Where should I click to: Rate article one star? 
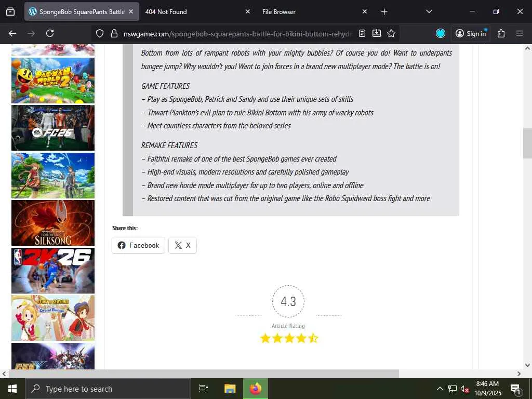click(x=265, y=338)
